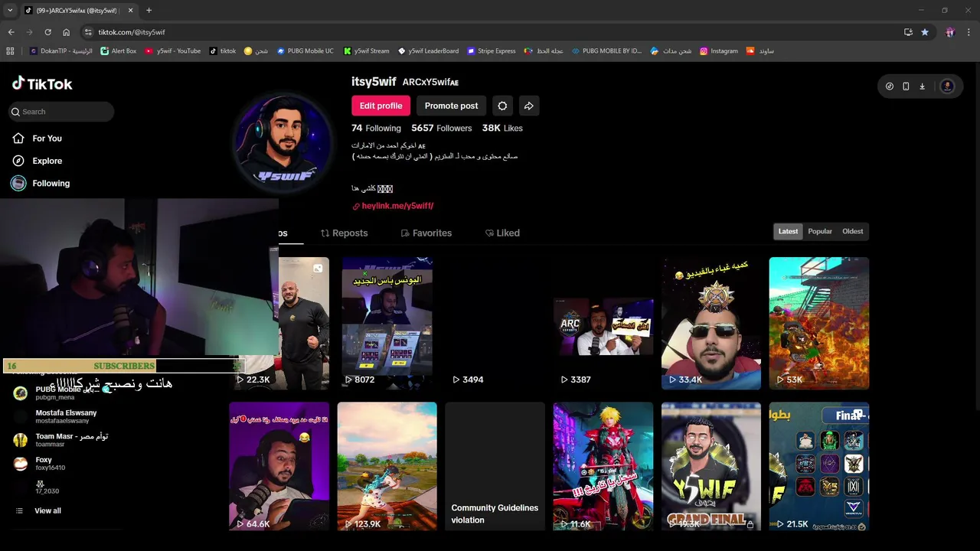Open the video with 11.6K views
Image resolution: width=980 pixels, height=551 pixels.
603,466
